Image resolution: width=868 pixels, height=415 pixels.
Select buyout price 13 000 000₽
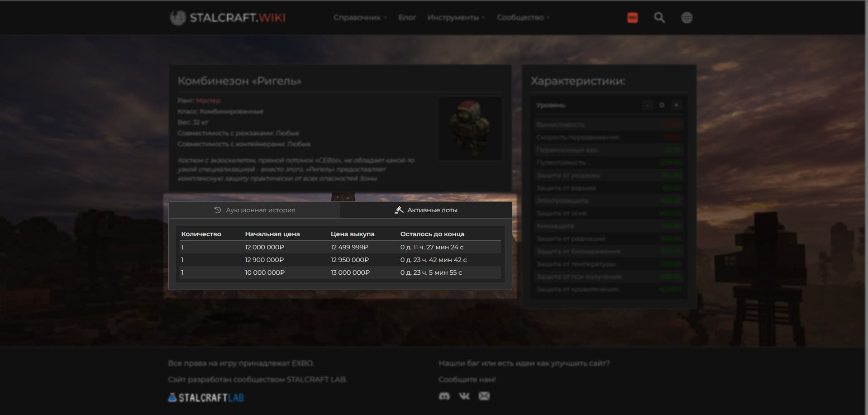click(x=350, y=272)
